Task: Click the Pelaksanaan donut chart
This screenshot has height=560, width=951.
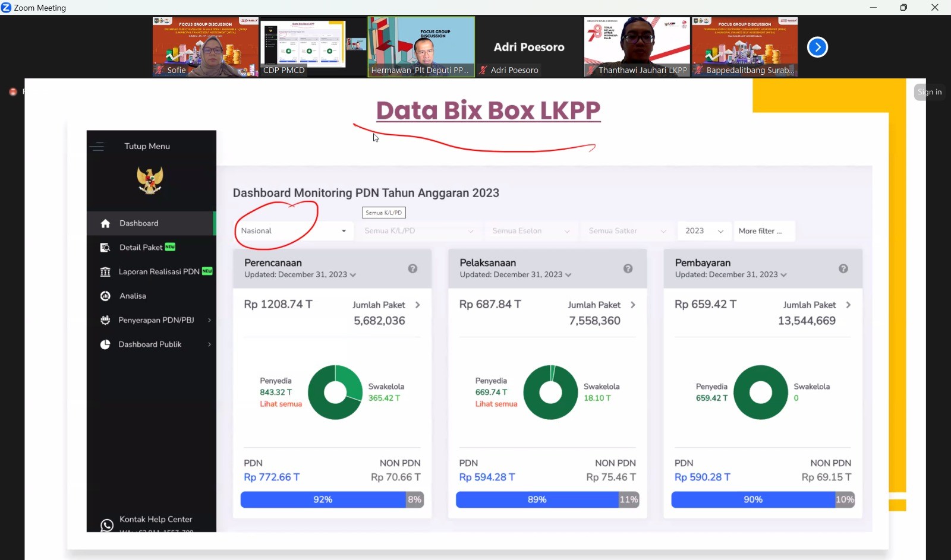Action: 550,393
